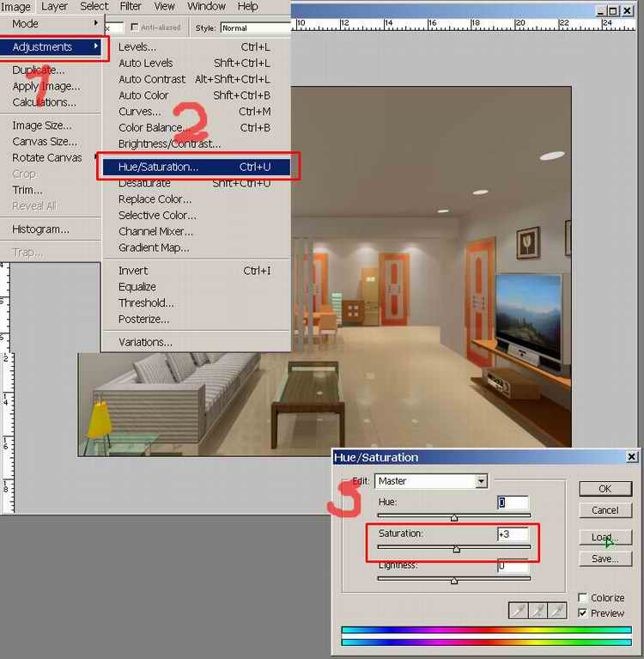Screen dimensions: 644x659
Task: Select the first eyedropper tool in Hue/Saturation
Action: coord(519,610)
